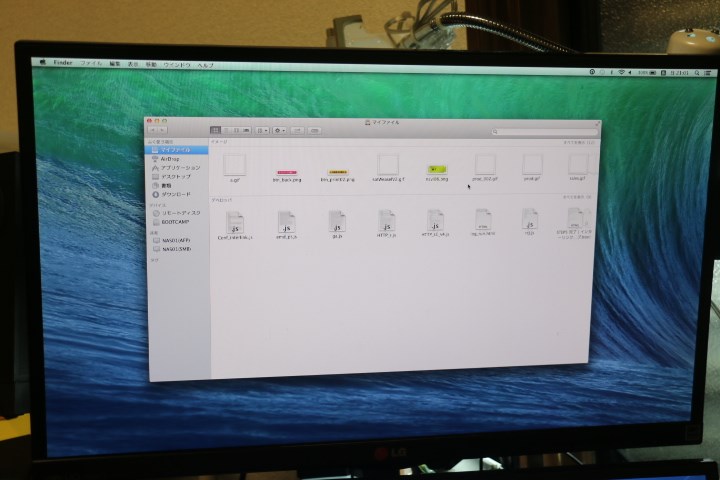Show all items in デベロッパ group
This screenshot has width=720, height=480.
pyautogui.click(x=577, y=197)
